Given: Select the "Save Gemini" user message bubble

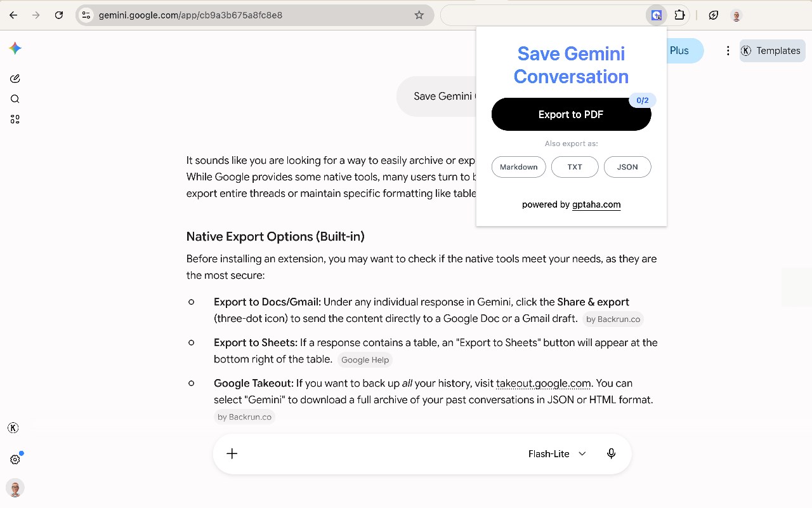Looking at the screenshot, I should click(x=436, y=97).
